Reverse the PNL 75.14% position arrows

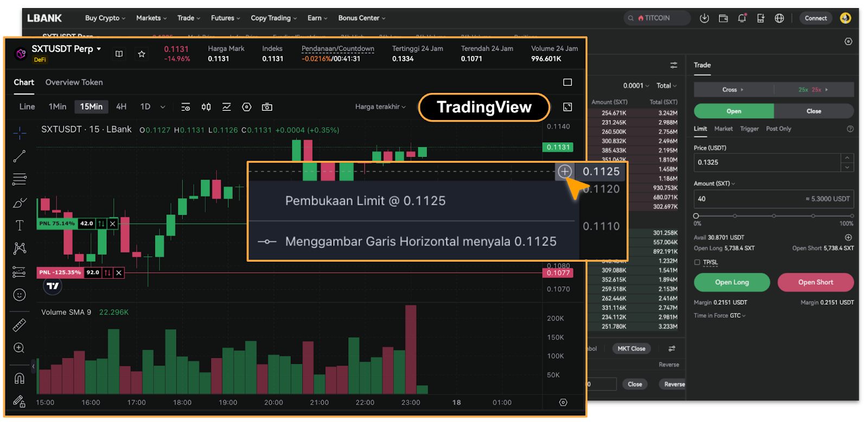point(101,223)
